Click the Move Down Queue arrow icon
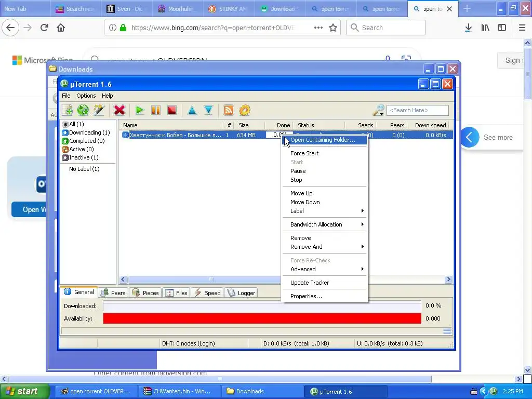The image size is (532, 399). click(x=208, y=110)
